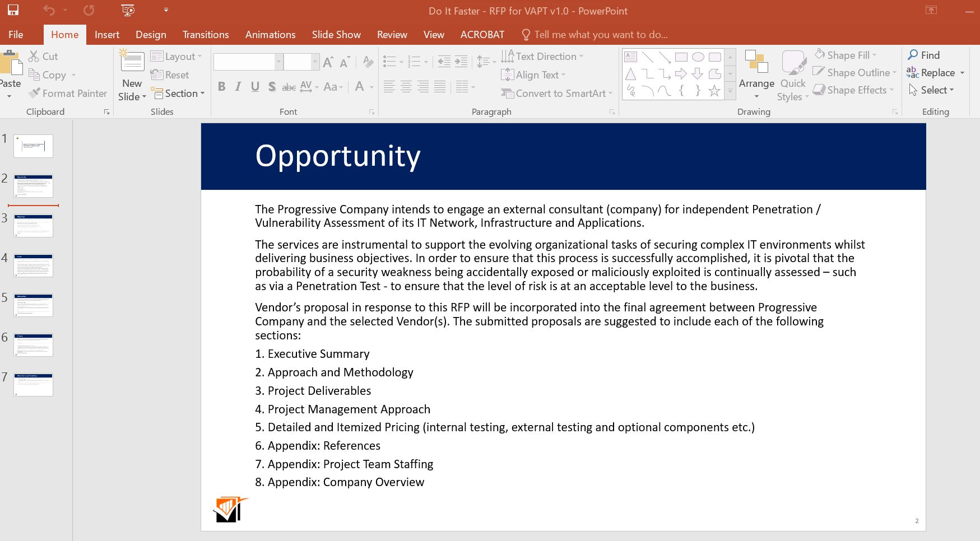Click the Increase List Level indent icon
The height and width of the screenshot is (541, 980).
pos(461,62)
